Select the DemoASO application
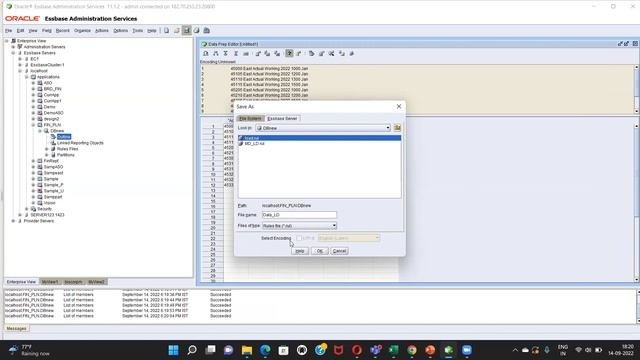Screen dimensions: 640x360 (53, 113)
